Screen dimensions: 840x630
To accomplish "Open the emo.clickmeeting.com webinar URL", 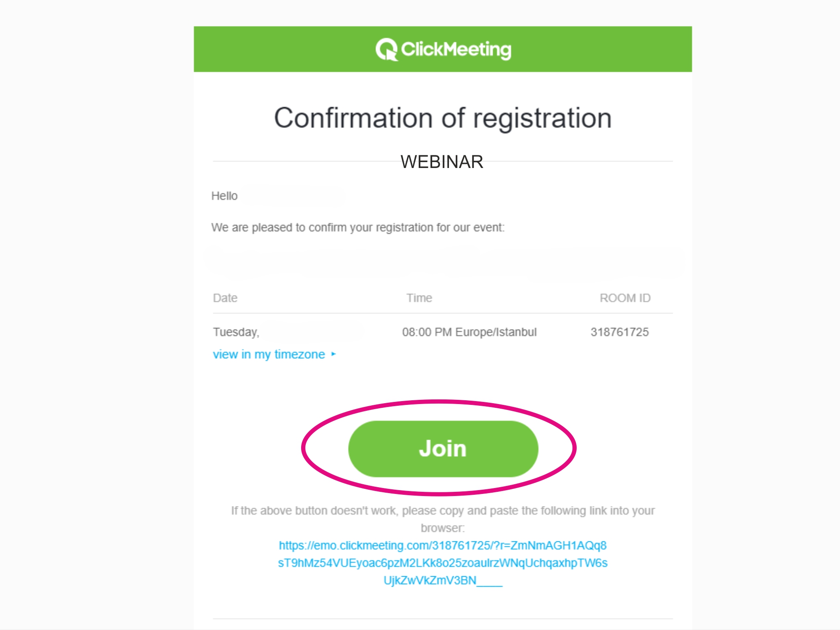I will (443, 563).
